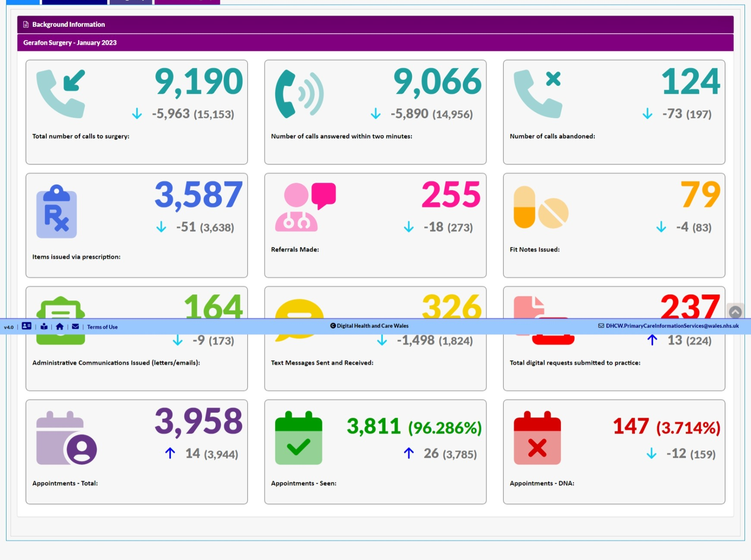Click the fit notes pills icon
This screenshot has width=751, height=560.
pyautogui.click(x=541, y=207)
